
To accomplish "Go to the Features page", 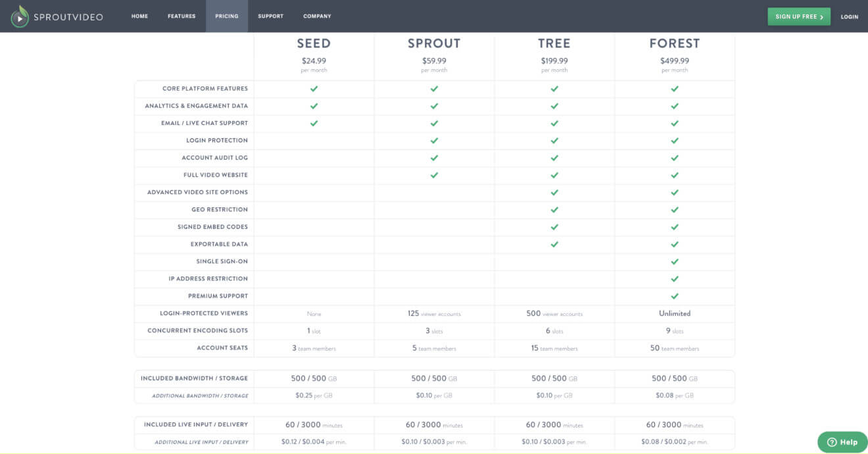I will [181, 16].
